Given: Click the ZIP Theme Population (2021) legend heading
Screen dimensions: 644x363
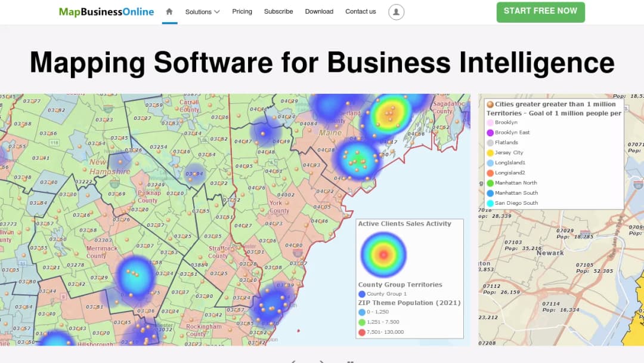Looking at the screenshot, I should click(x=409, y=303).
